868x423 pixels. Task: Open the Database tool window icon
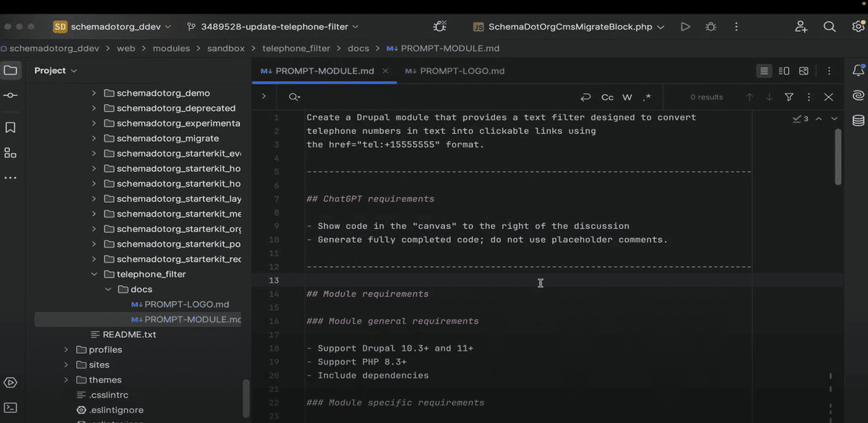[x=858, y=120]
